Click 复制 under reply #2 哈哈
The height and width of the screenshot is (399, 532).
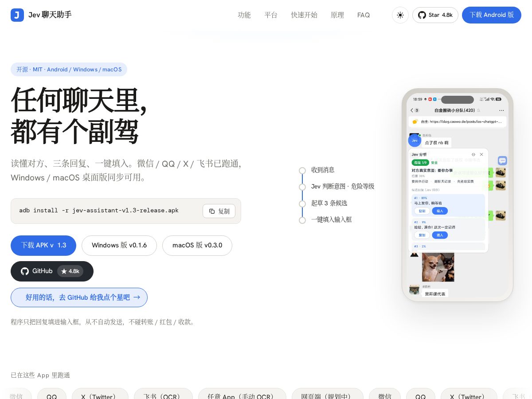point(422,235)
